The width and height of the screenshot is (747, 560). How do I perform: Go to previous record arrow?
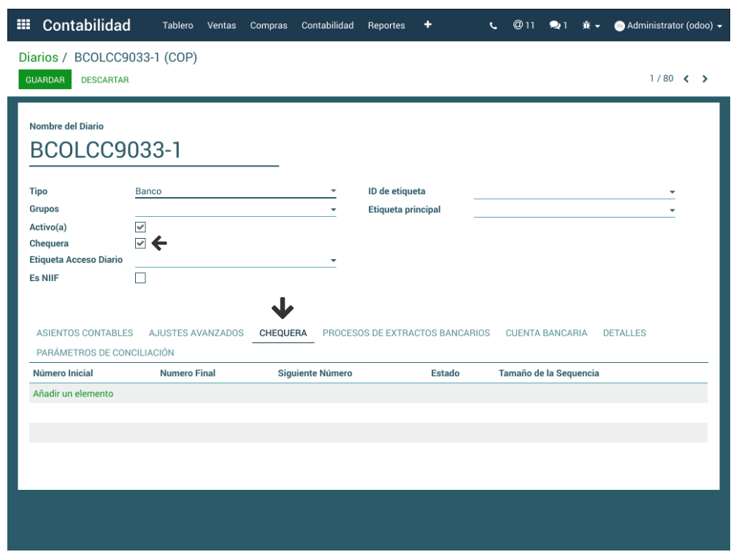point(686,79)
